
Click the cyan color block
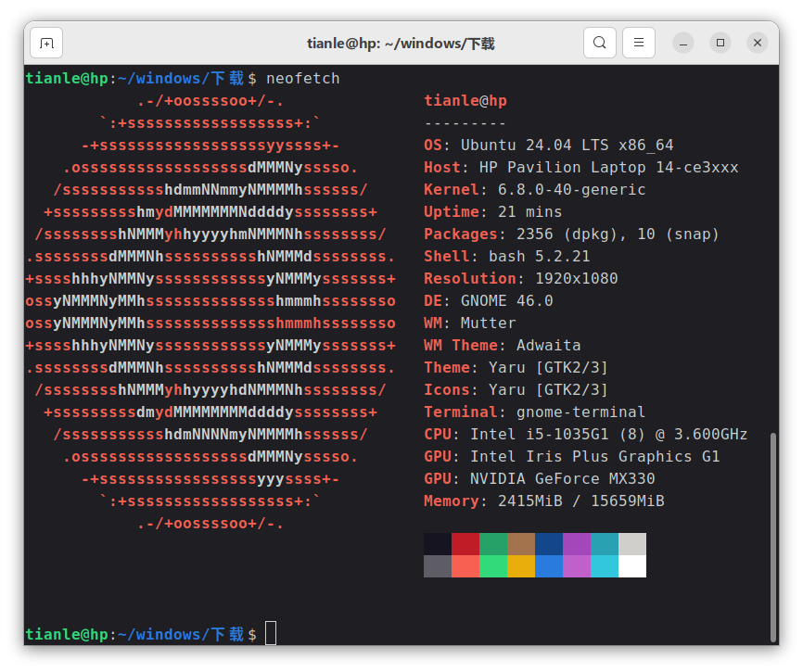tap(605, 566)
